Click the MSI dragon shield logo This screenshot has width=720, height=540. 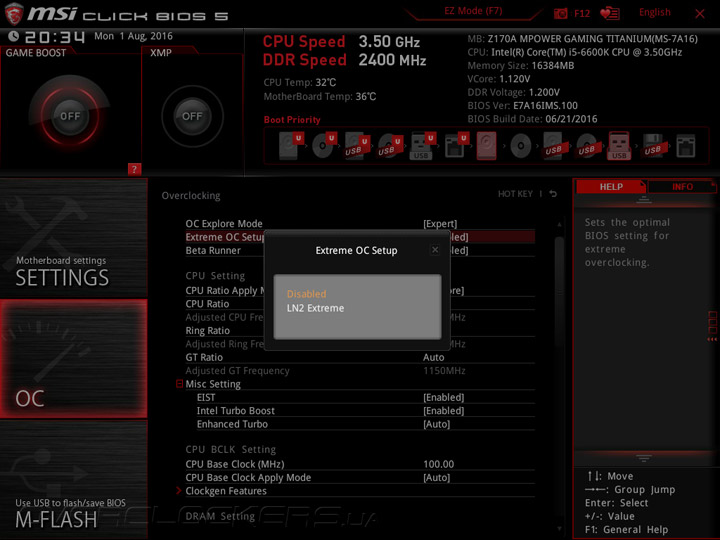click(x=14, y=14)
